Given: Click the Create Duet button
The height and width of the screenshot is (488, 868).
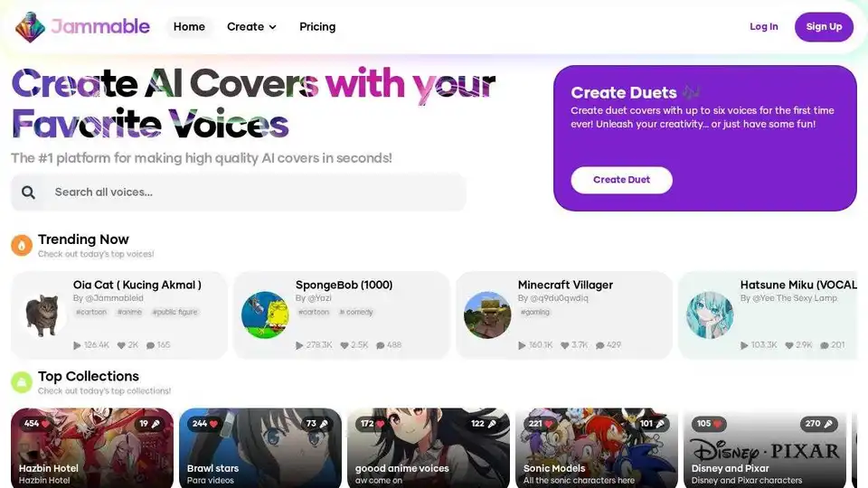Looking at the screenshot, I should pos(622,180).
